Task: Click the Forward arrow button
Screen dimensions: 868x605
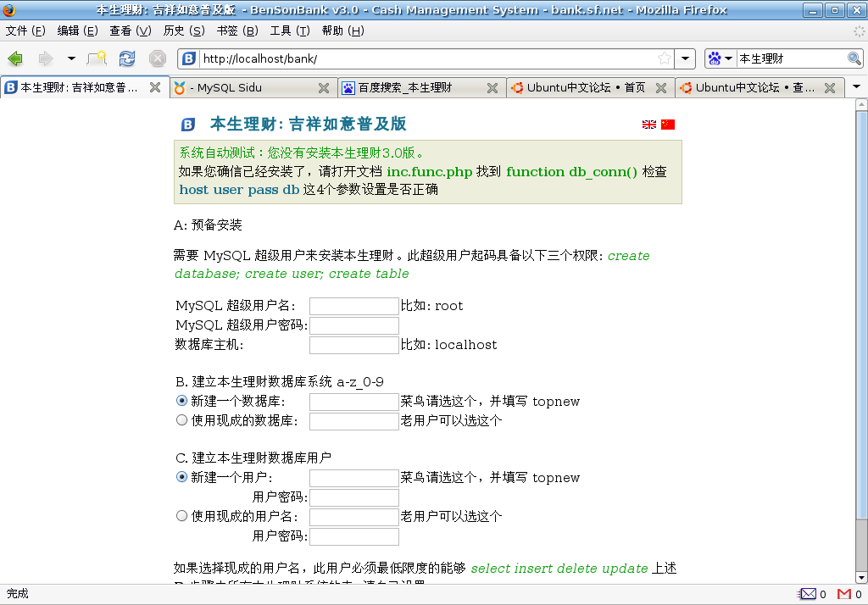Action: point(46,58)
